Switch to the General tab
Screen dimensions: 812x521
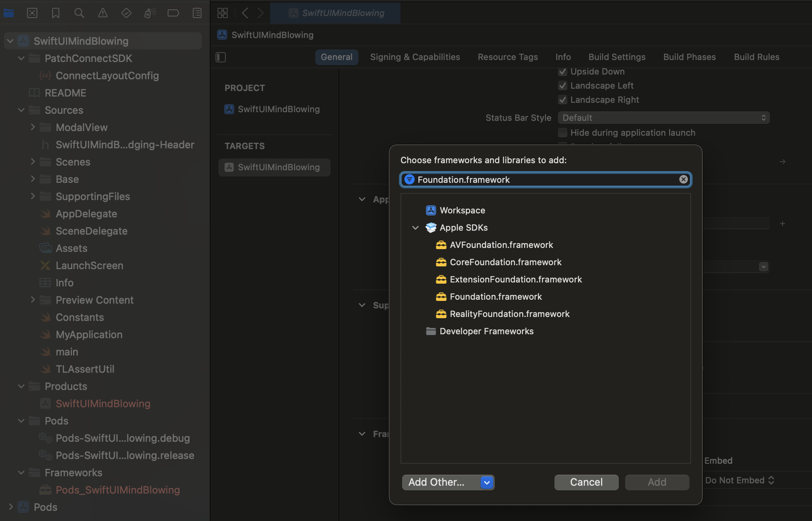pyautogui.click(x=337, y=57)
